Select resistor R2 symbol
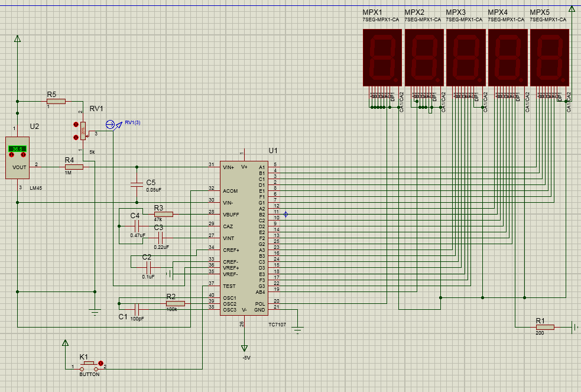This screenshot has height=392, width=581. 176,304
